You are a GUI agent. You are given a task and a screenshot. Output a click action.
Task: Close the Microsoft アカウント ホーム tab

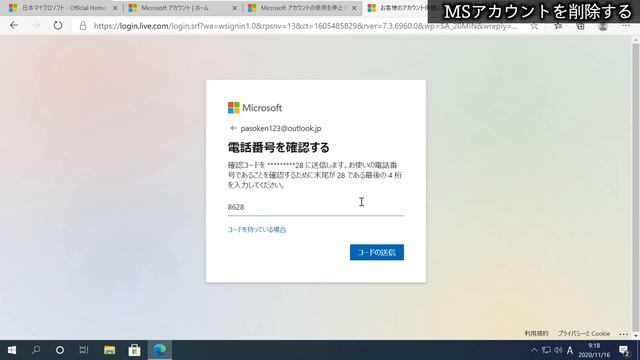pyautogui.click(x=235, y=8)
